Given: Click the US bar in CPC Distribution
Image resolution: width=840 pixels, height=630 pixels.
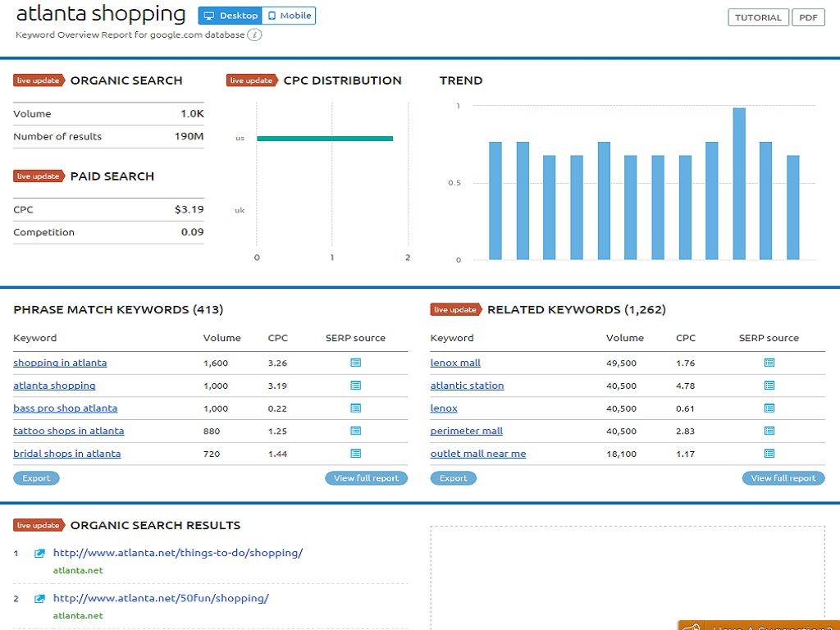Looking at the screenshot, I should click(x=325, y=139).
